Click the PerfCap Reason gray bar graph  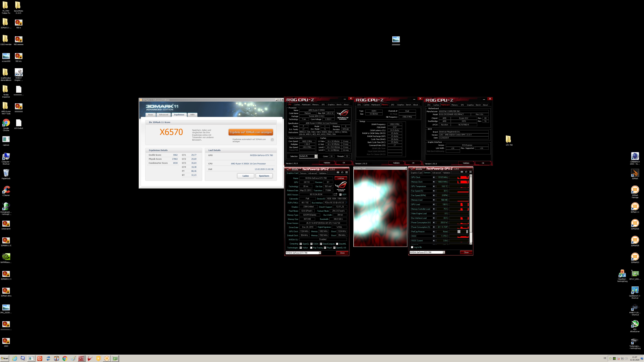(x=459, y=232)
